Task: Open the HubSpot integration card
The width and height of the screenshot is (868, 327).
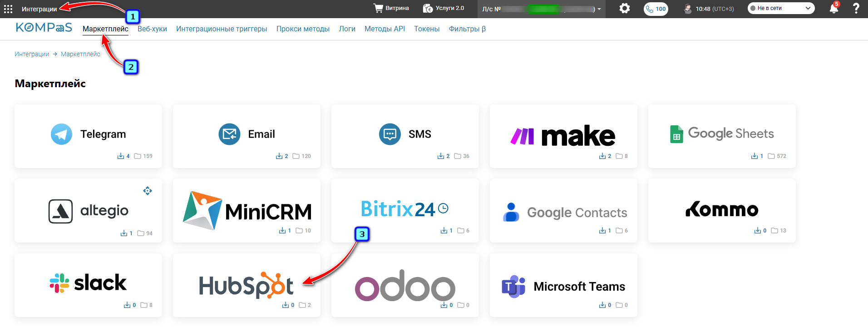Action: tap(247, 285)
